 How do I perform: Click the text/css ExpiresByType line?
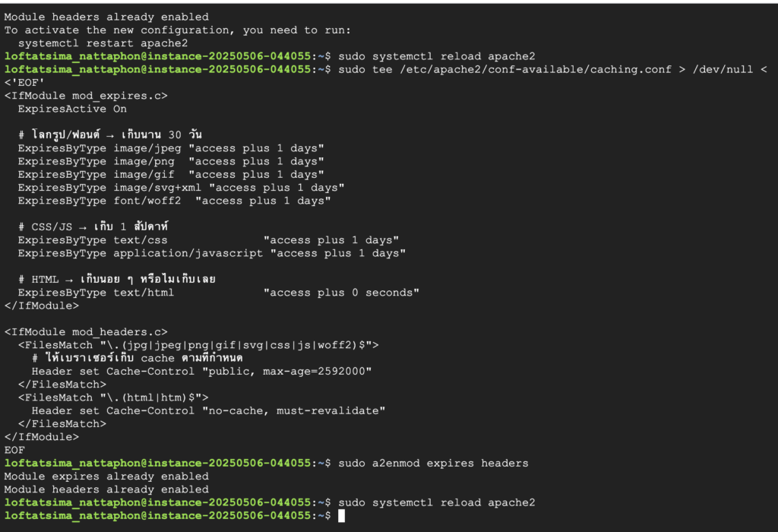click(208, 240)
